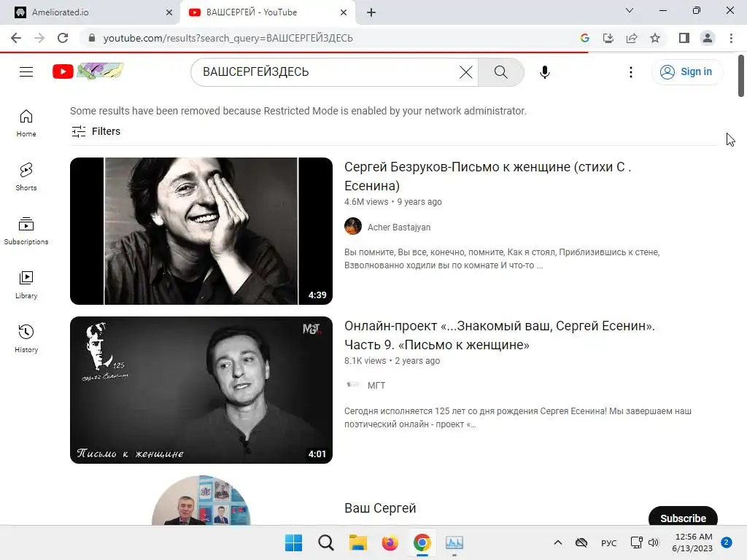Open File Explorer from taskbar

pyautogui.click(x=357, y=542)
